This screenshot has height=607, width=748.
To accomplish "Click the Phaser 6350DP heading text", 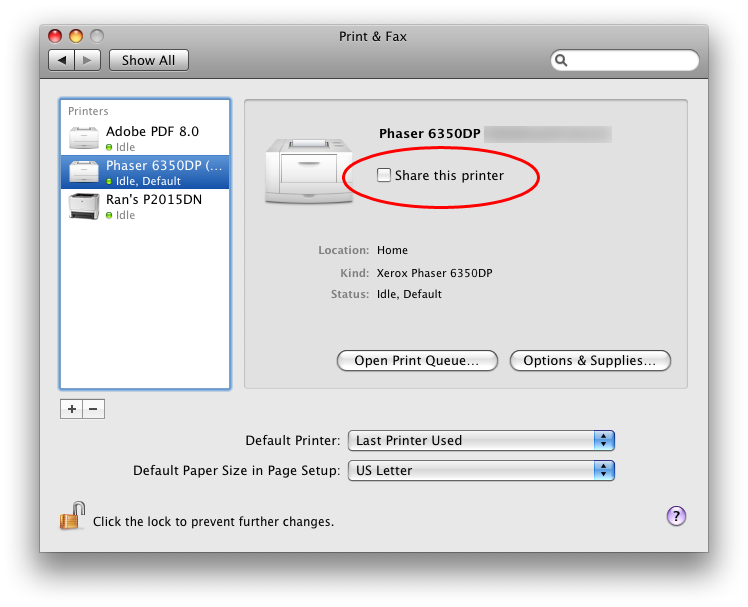I will 429,134.
